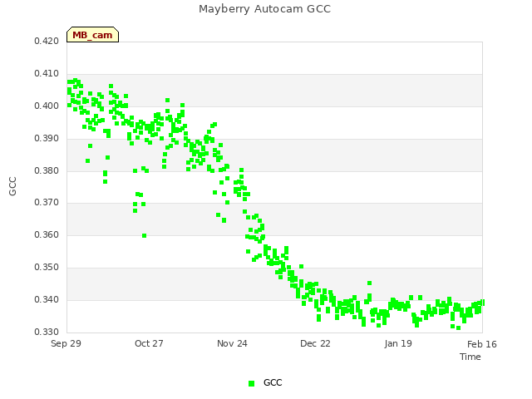Click the Oct 27 x-axis label

[x=149, y=343]
